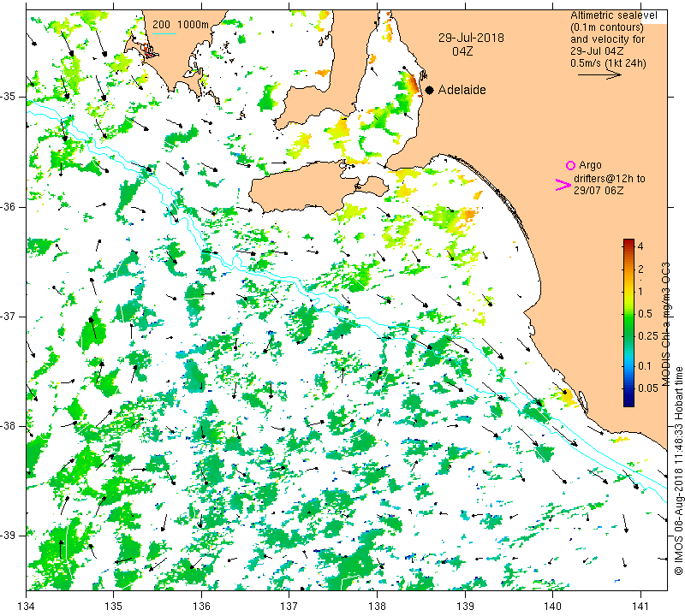685x616 pixels.
Task: Click the '0.5m/s (1kt 24h)' scale text
Action: 608,62
